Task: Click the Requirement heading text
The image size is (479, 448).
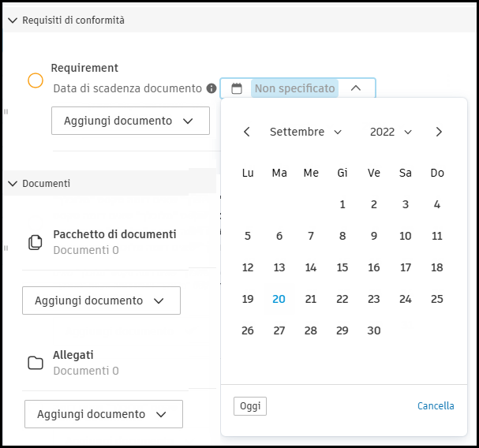Action: click(x=84, y=68)
